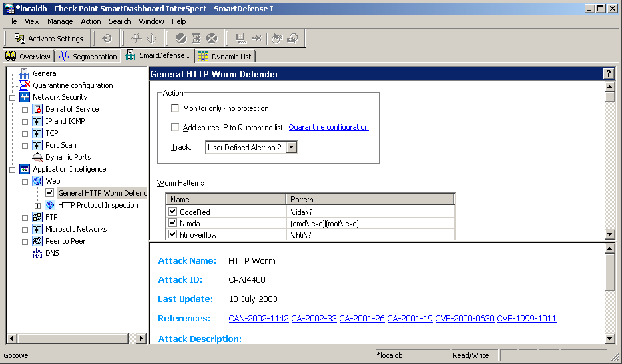This screenshot has height=364, width=622.
Task: Open the CAN-2002-1142 reference link
Action: click(x=258, y=318)
